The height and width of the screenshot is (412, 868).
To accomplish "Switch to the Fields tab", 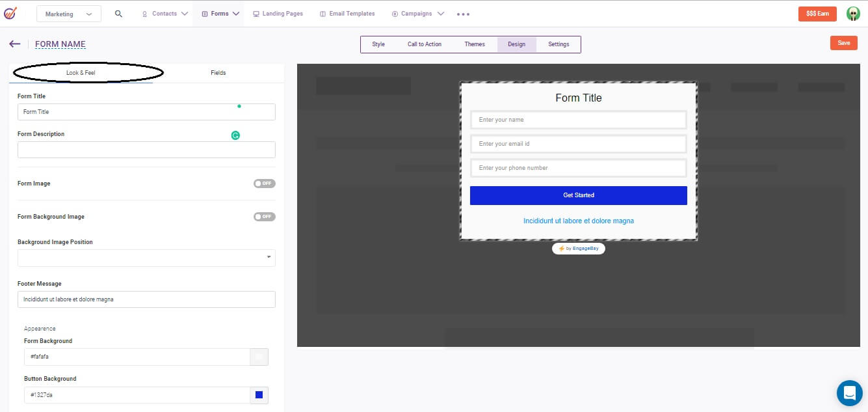I will pos(218,73).
